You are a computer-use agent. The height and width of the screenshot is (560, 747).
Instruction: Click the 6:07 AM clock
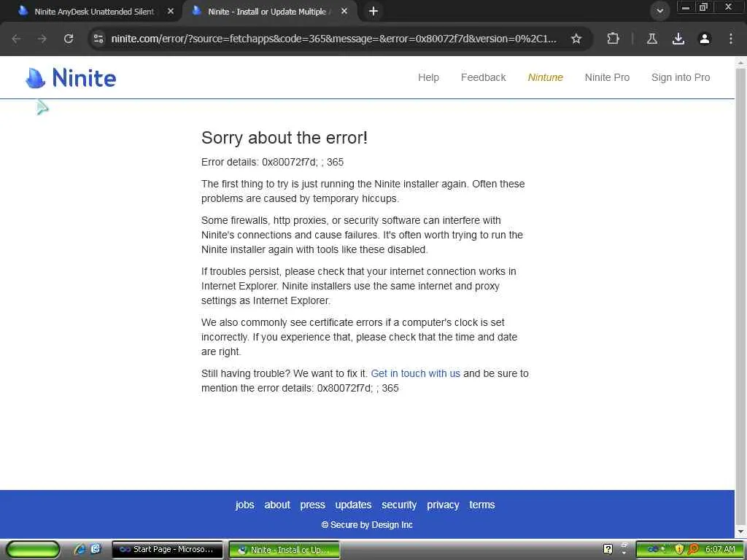(720, 550)
